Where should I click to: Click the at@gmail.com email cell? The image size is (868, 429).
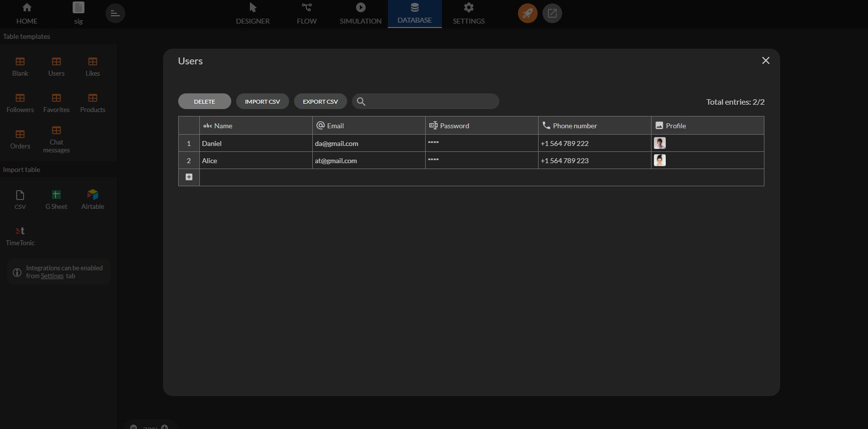tap(369, 160)
